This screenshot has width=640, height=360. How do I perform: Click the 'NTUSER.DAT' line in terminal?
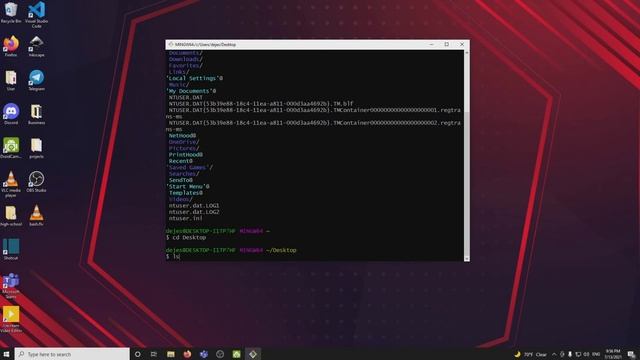186,98
